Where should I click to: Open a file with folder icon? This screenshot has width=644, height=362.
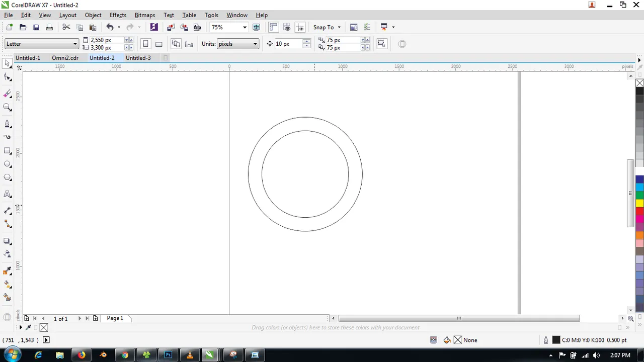tap(23, 27)
